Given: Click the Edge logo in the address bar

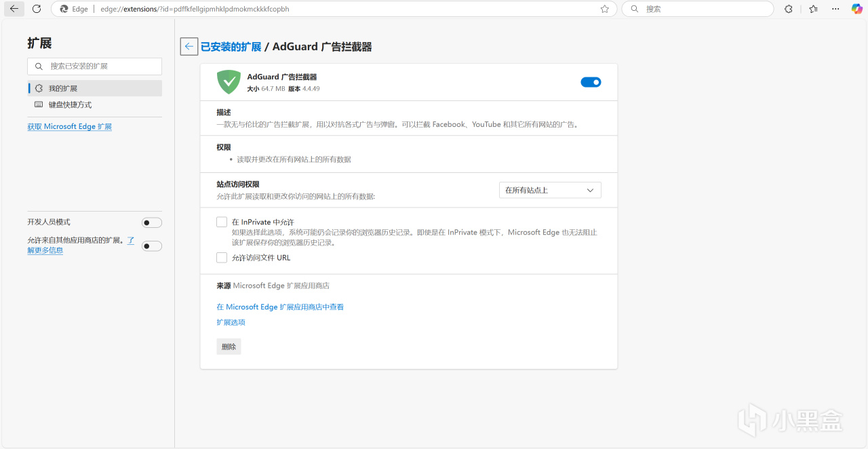Looking at the screenshot, I should [x=64, y=9].
